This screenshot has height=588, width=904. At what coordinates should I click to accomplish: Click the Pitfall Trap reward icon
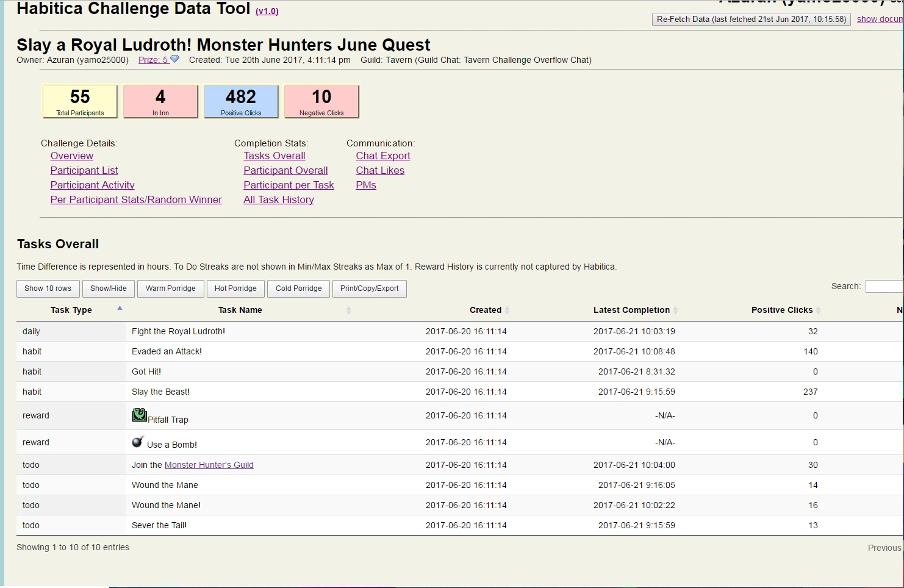tap(139, 415)
